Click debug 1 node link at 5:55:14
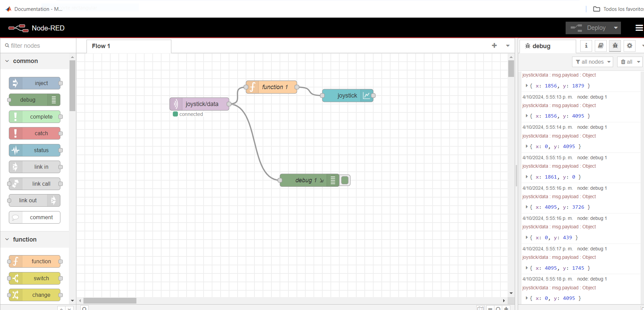Image resolution: width=644 pixels, height=310 pixels. pyautogui.click(x=592, y=127)
